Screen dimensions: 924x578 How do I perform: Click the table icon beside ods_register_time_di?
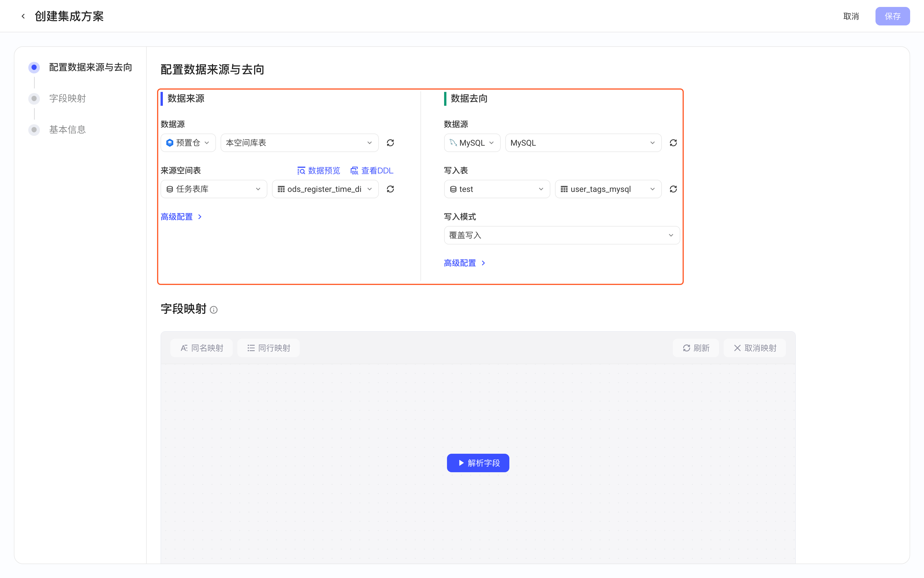[281, 189]
